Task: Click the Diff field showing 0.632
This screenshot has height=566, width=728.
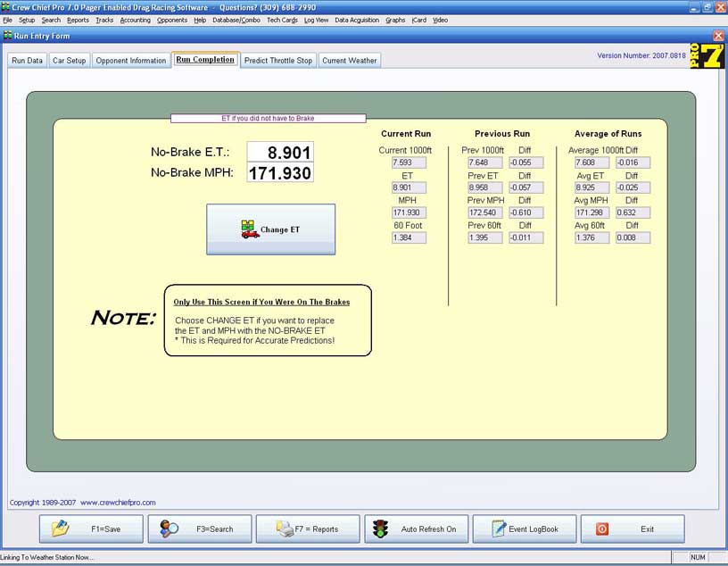Action: pos(633,212)
